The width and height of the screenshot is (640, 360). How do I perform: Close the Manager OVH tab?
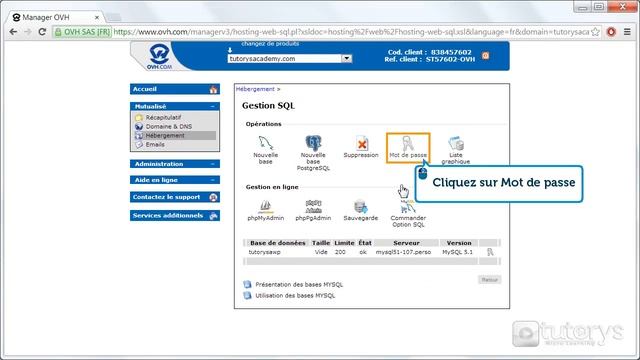[97, 18]
